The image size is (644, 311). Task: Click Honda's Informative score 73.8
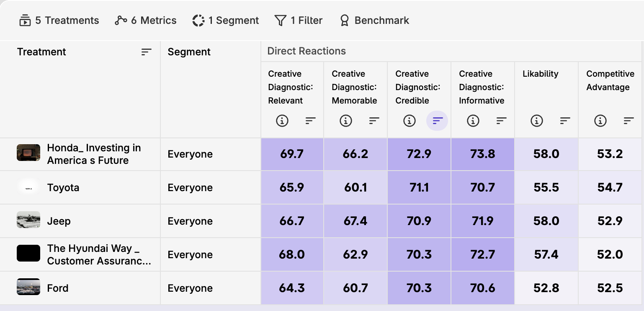tap(483, 154)
